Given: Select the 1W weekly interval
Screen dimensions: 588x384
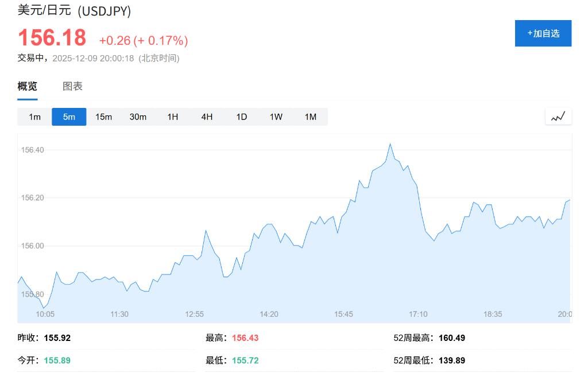Looking at the screenshot, I should coord(276,117).
